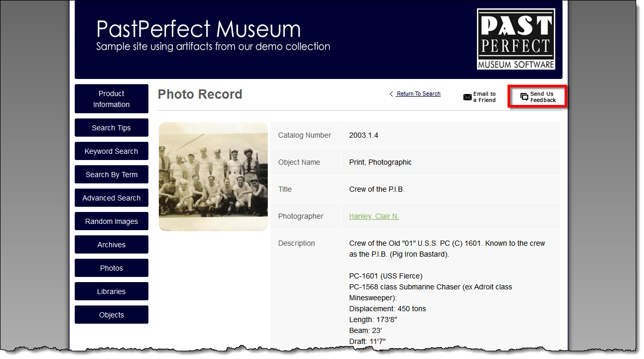Viewport: 644px width, 359px height.
Task: Open the Objects section
Action: tap(112, 315)
